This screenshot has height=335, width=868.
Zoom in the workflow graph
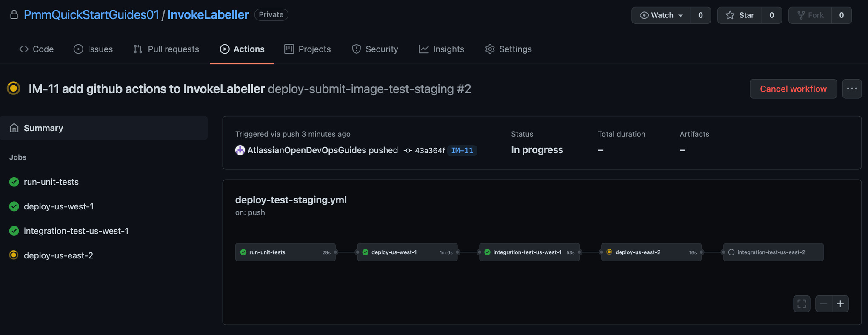click(x=840, y=304)
